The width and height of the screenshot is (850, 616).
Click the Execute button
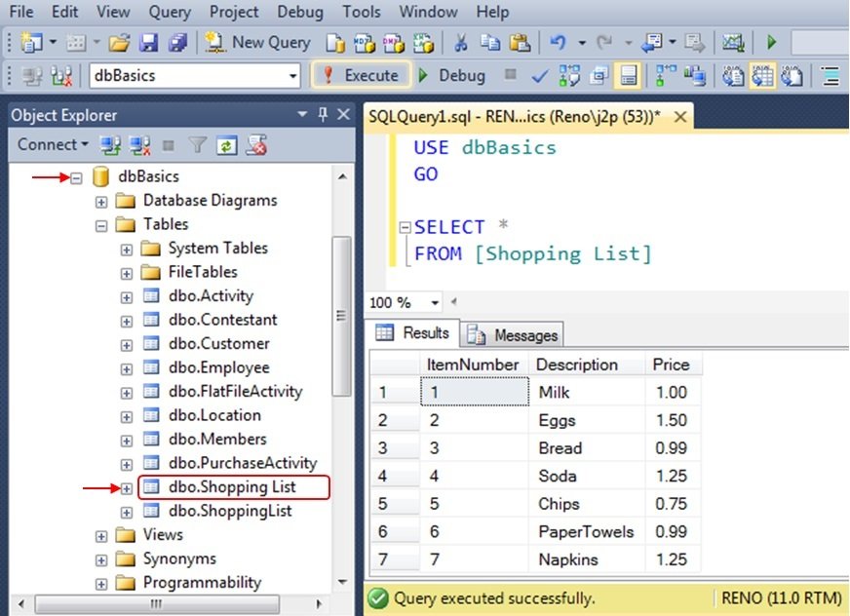click(360, 75)
